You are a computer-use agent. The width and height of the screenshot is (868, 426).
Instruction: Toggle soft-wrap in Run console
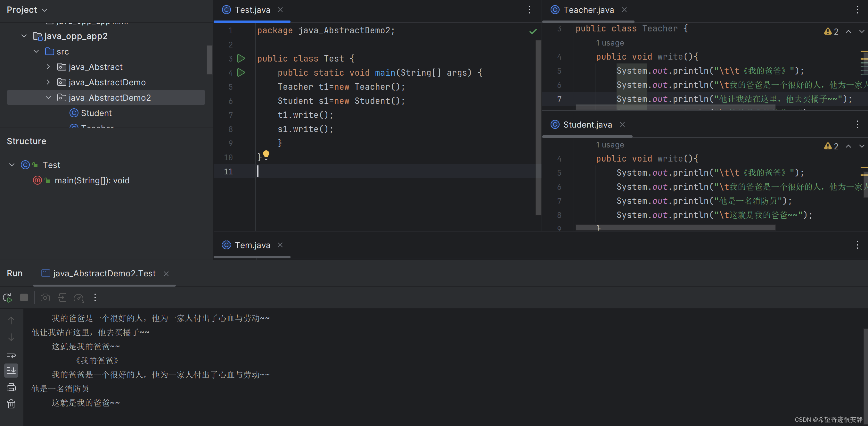tap(11, 354)
